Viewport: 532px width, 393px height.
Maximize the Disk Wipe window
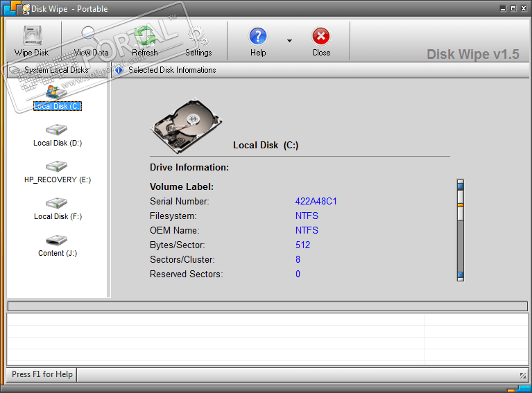513,8
